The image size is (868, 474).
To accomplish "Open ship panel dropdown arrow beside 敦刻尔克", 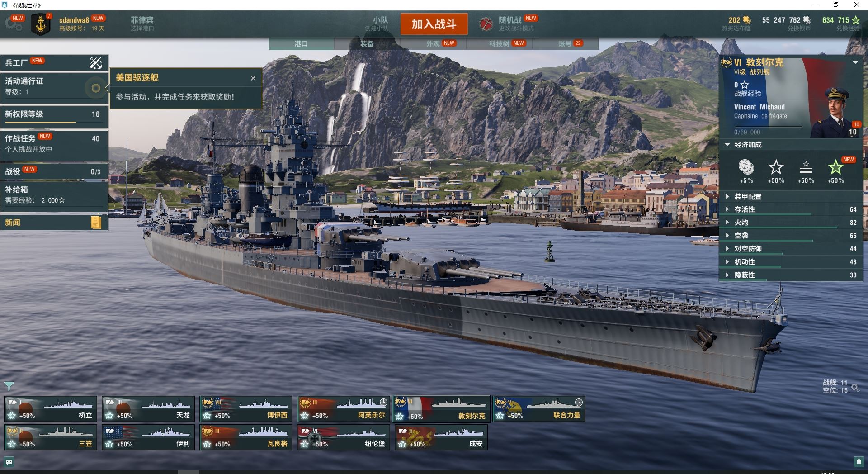I will pos(855,62).
